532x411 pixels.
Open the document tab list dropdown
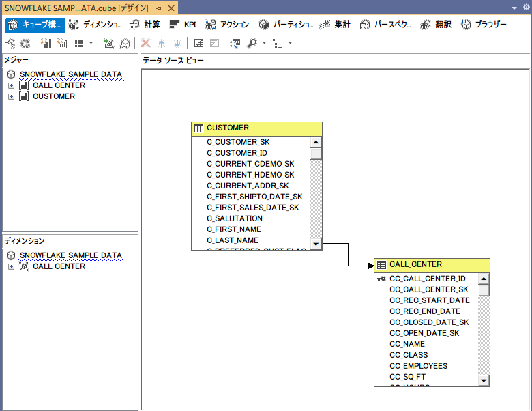point(514,8)
